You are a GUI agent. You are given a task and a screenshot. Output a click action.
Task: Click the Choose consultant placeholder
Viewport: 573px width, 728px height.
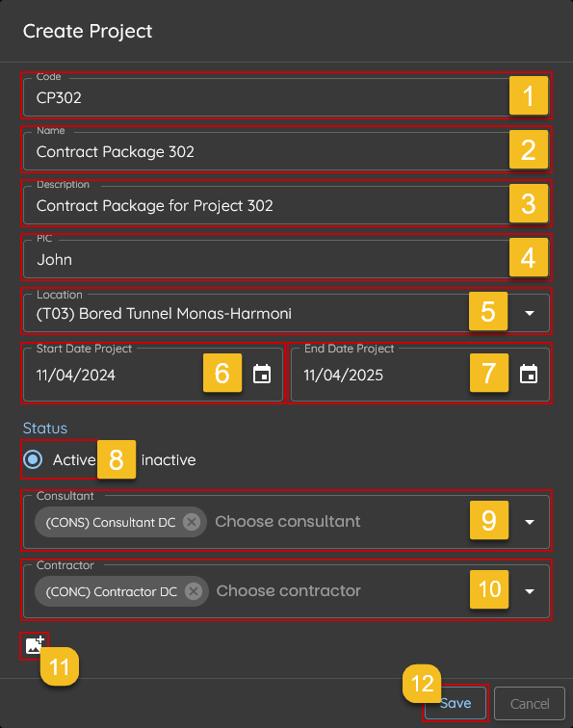pyautogui.click(x=288, y=521)
